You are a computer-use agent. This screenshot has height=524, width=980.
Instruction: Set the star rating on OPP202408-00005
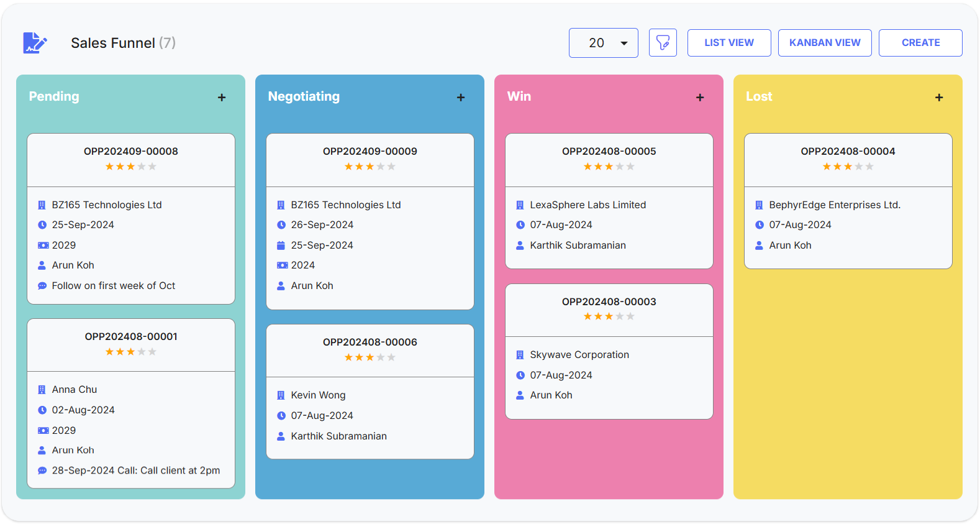point(609,167)
